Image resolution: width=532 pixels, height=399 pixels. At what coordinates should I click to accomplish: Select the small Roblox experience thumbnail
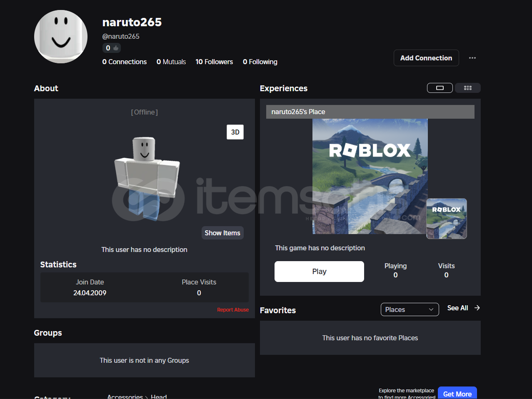pyautogui.click(x=447, y=219)
